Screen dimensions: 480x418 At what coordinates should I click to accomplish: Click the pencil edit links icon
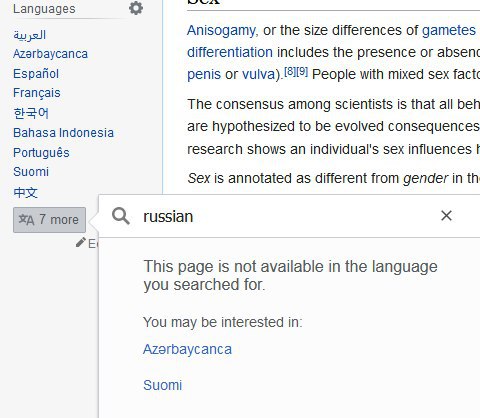80,243
